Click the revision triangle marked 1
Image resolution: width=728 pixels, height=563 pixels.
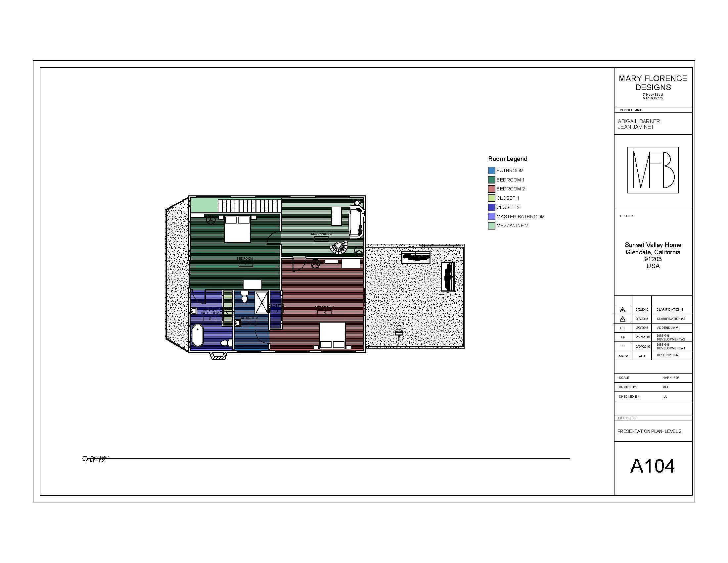click(622, 319)
